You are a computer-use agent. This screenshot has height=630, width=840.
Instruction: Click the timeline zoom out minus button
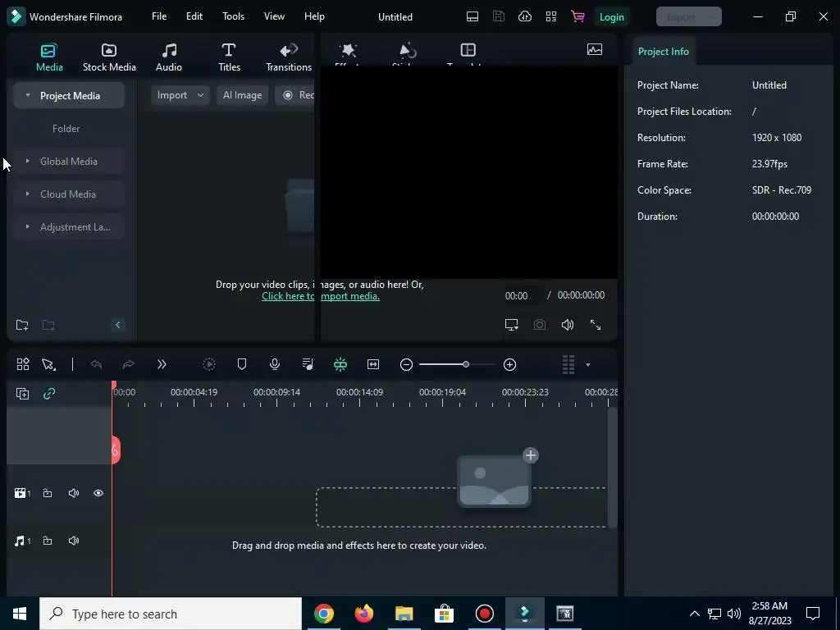pyautogui.click(x=406, y=364)
